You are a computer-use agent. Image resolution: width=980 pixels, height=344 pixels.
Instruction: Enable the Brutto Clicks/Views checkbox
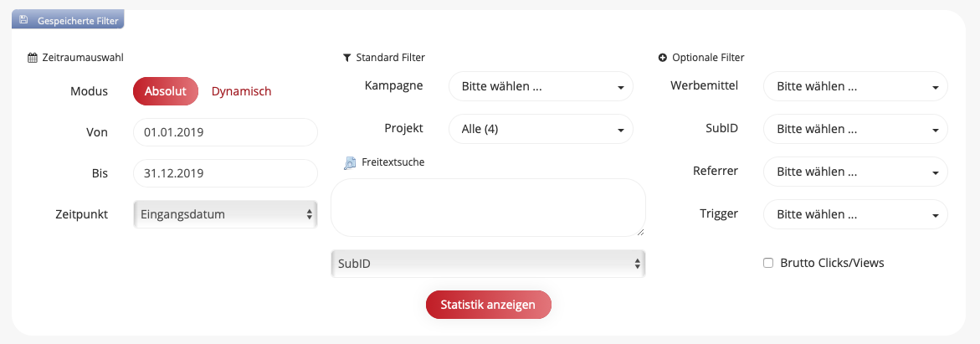click(x=768, y=263)
